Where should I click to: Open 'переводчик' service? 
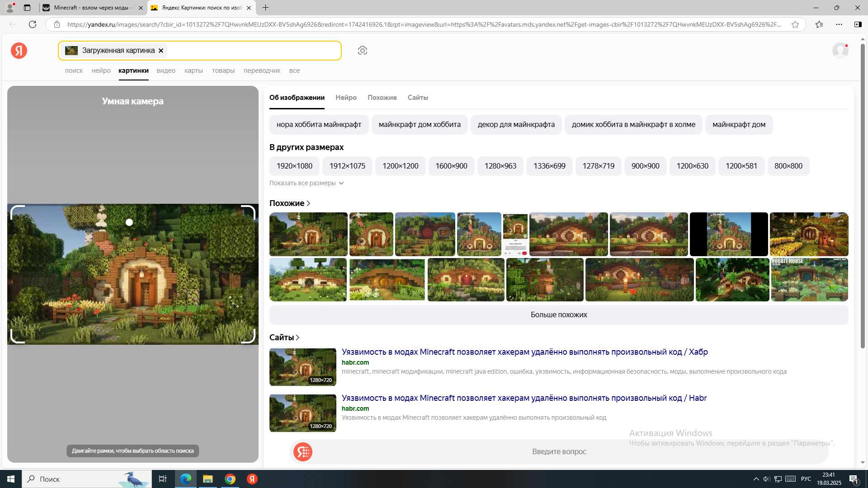click(262, 70)
